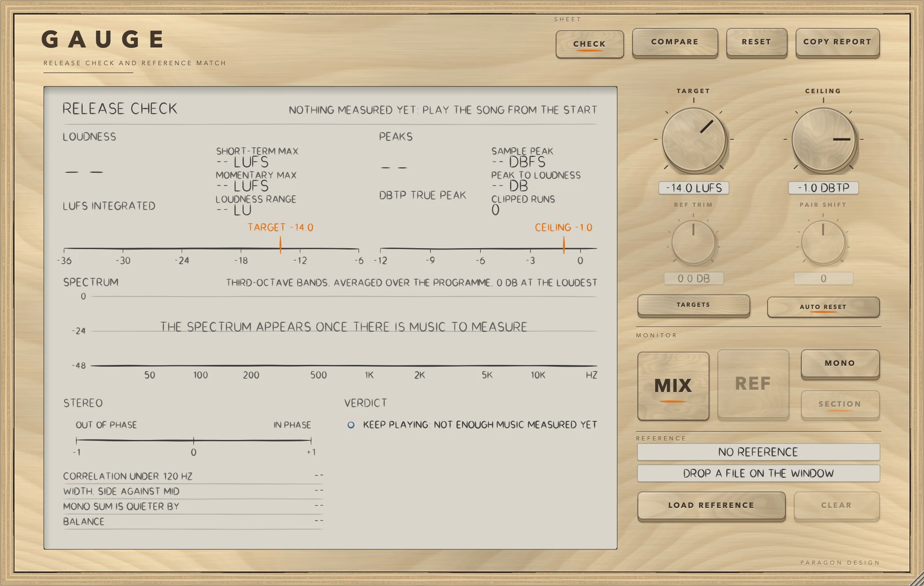Click the Target knob
This screenshot has height=586, width=924.
(693, 140)
